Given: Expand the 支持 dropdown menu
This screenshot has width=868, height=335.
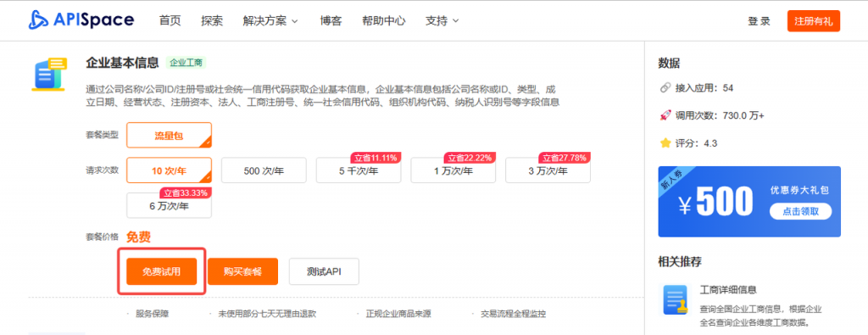Looking at the screenshot, I should 442,21.
